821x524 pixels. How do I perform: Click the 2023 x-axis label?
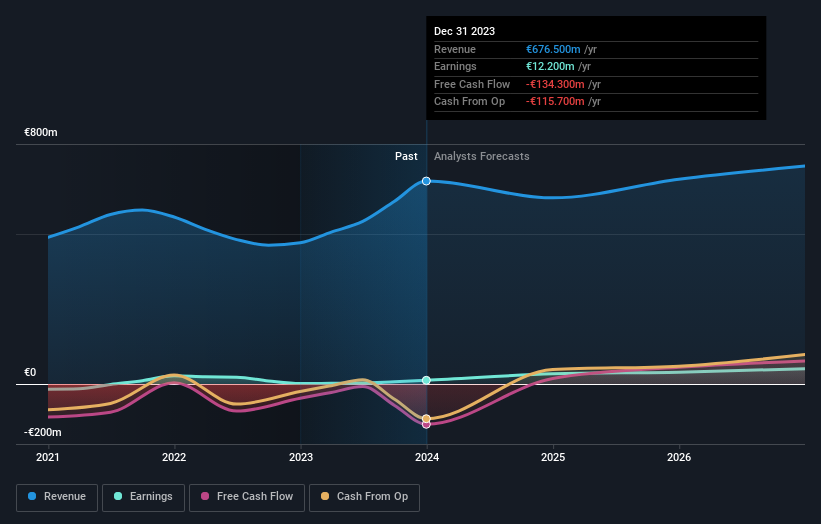coord(301,457)
